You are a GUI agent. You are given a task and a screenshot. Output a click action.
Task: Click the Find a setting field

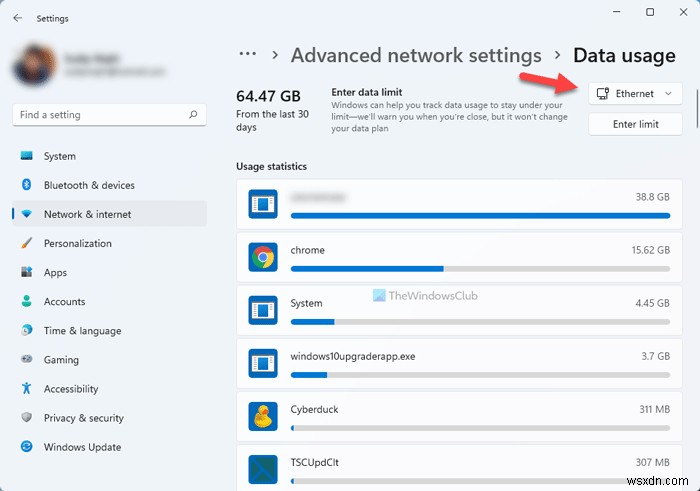(x=109, y=115)
